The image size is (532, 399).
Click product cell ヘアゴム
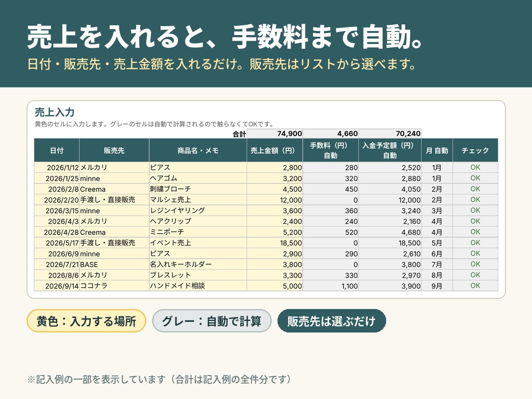[x=198, y=178]
